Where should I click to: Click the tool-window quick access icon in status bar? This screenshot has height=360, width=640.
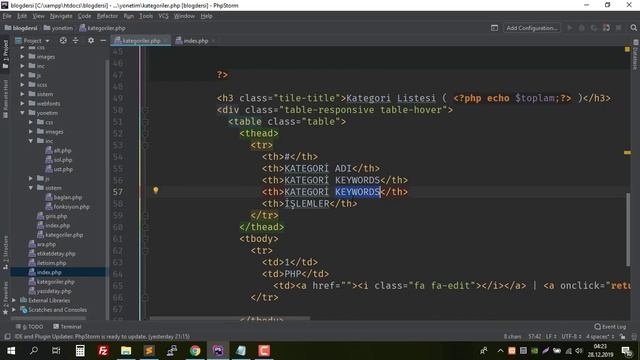(7, 337)
